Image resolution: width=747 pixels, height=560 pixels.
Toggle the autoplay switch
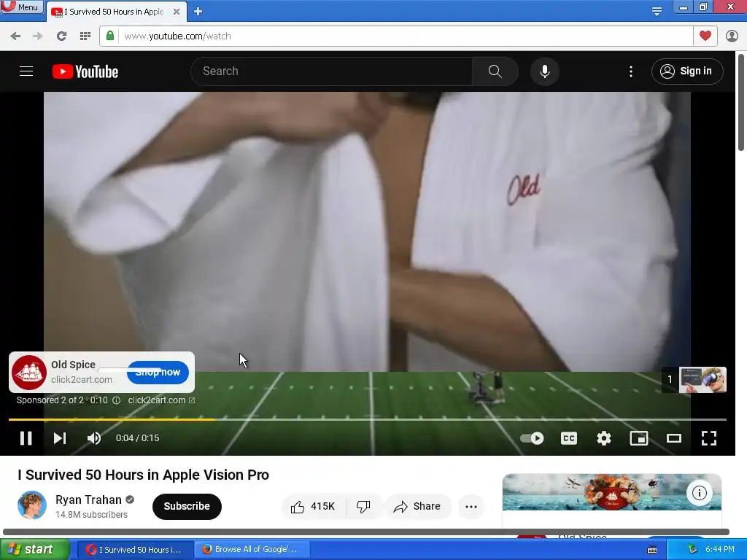[532, 438]
